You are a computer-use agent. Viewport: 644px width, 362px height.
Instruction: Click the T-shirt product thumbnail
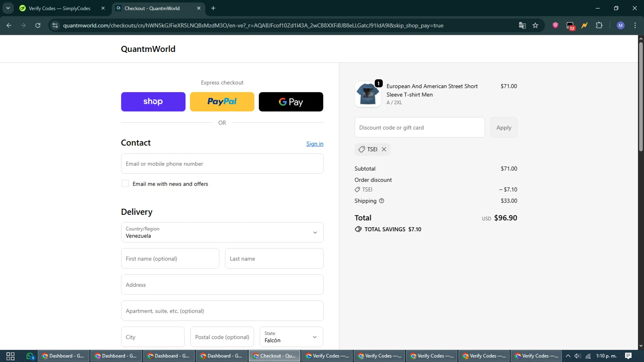[368, 94]
